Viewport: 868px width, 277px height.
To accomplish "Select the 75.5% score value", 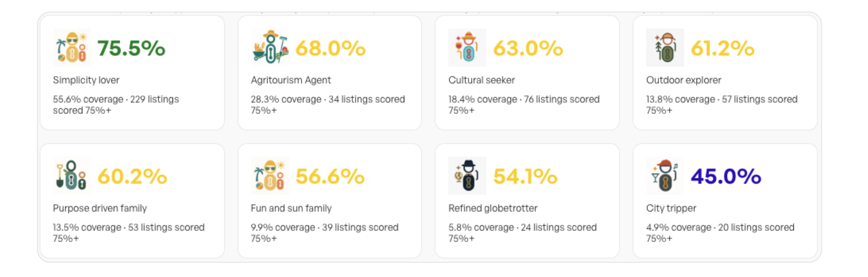I will pyautogui.click(x=131, y=48).
